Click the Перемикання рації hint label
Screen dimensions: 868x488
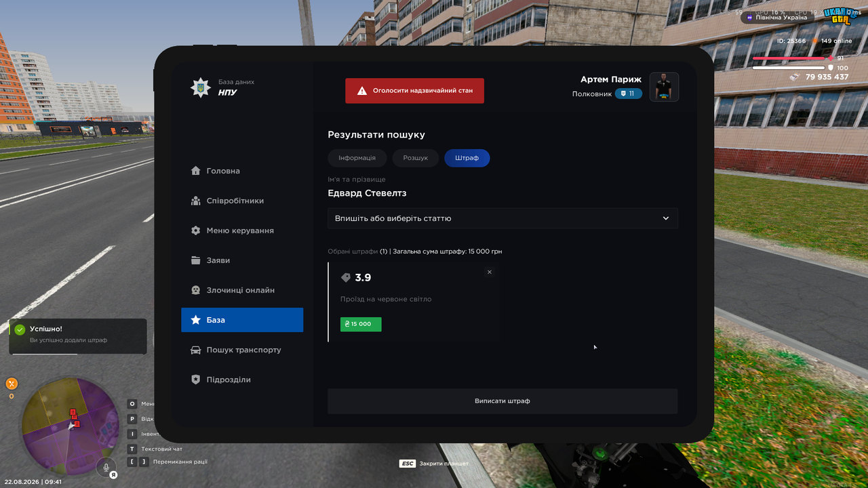[180, 462]
